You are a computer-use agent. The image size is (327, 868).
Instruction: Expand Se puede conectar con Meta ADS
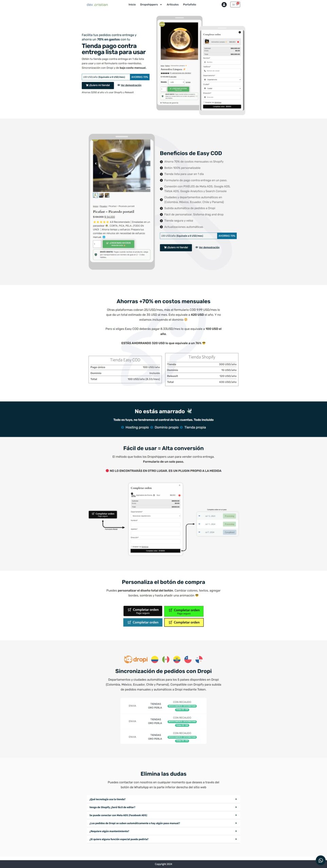click(x=163, y=815)
